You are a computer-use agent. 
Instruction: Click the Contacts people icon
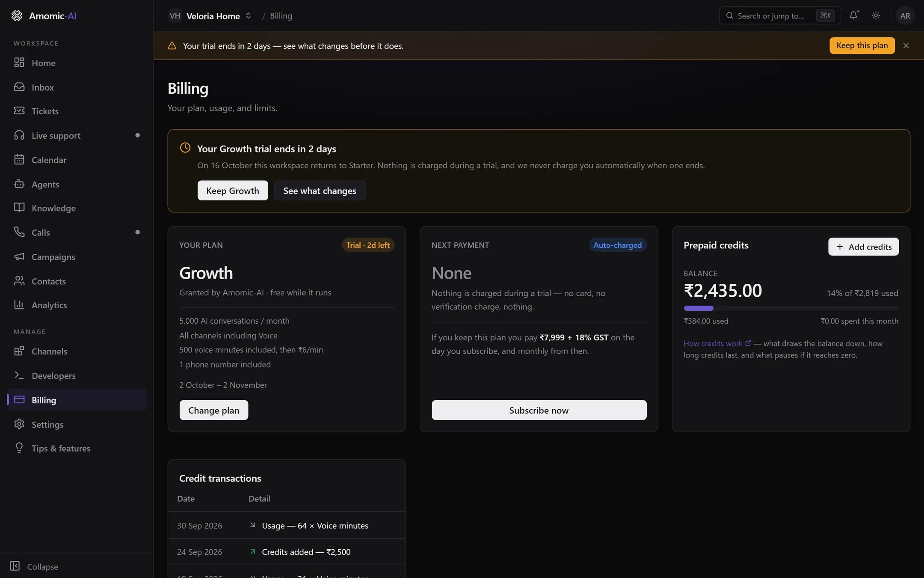tap(19, 281)
